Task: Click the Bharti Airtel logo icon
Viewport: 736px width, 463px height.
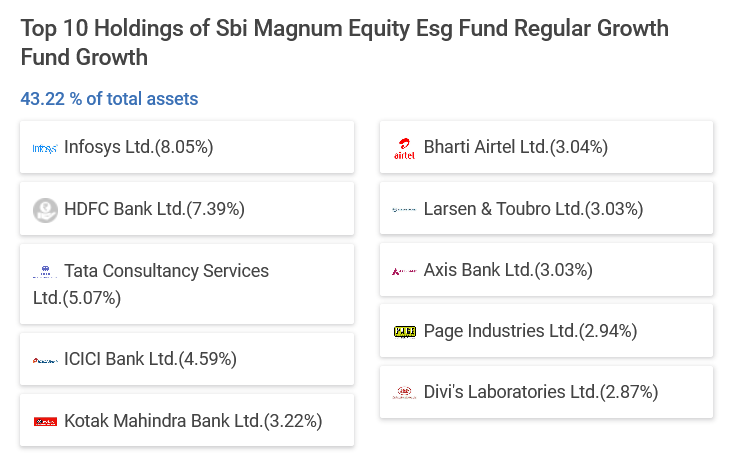Action: click(404, 148)
